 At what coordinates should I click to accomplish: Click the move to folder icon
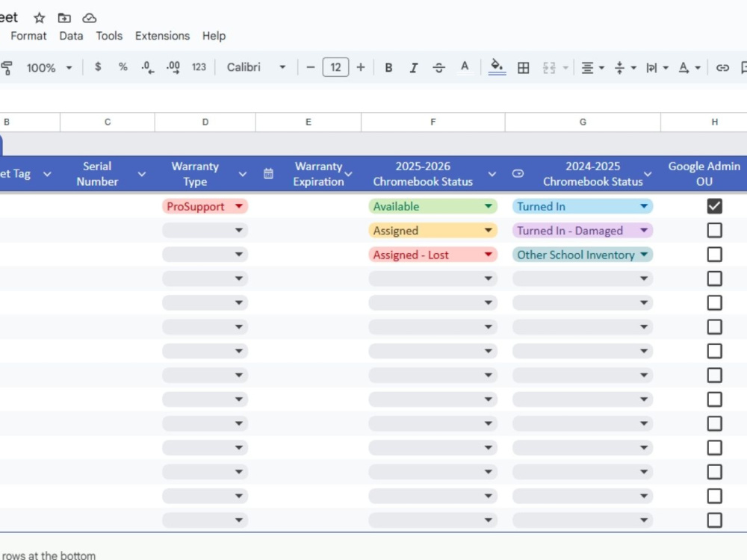tap(64, 18)
